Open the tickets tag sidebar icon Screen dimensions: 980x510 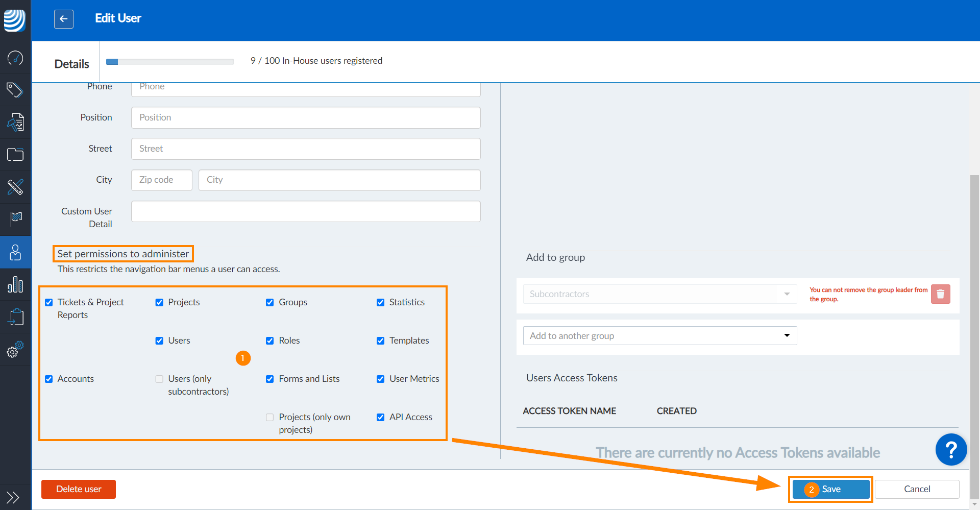click(15, 90)
